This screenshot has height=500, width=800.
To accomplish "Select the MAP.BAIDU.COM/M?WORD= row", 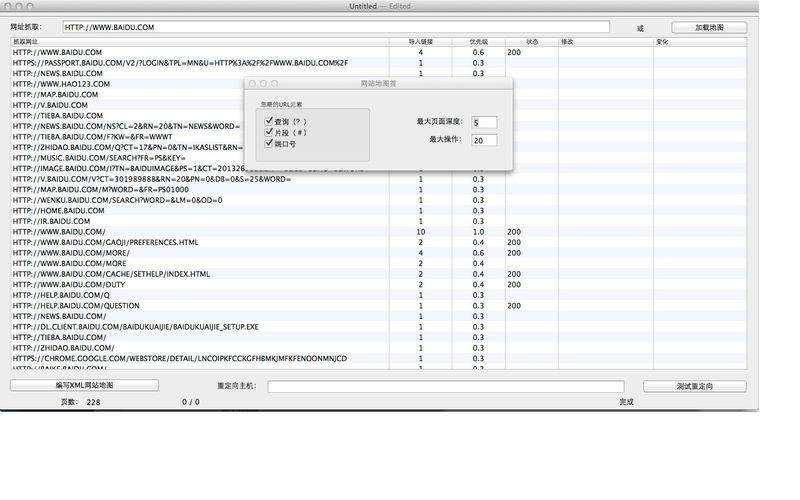I will (x=379, y=189).
